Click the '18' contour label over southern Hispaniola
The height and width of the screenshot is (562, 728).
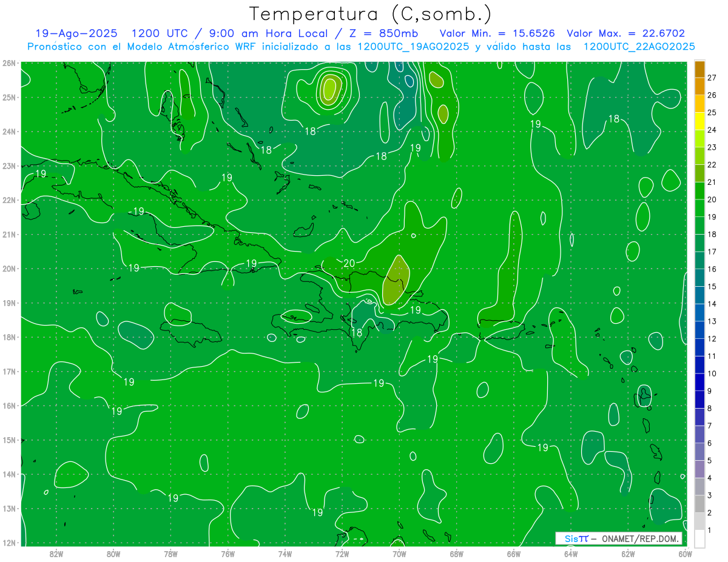point(357,332)
